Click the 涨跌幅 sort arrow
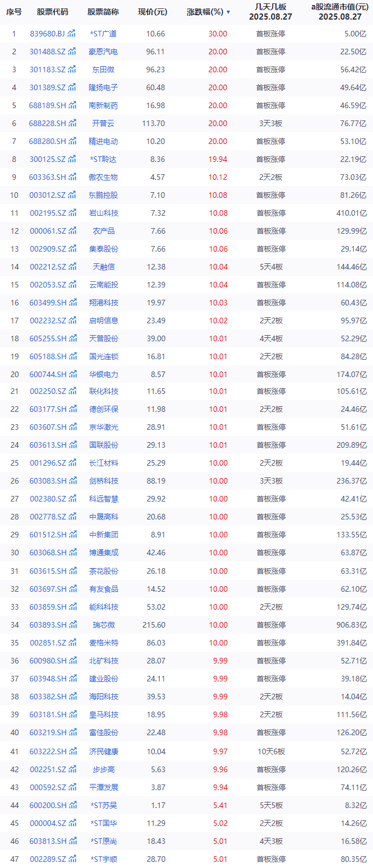The image size is (373, 868). click(x=228, y=12)
